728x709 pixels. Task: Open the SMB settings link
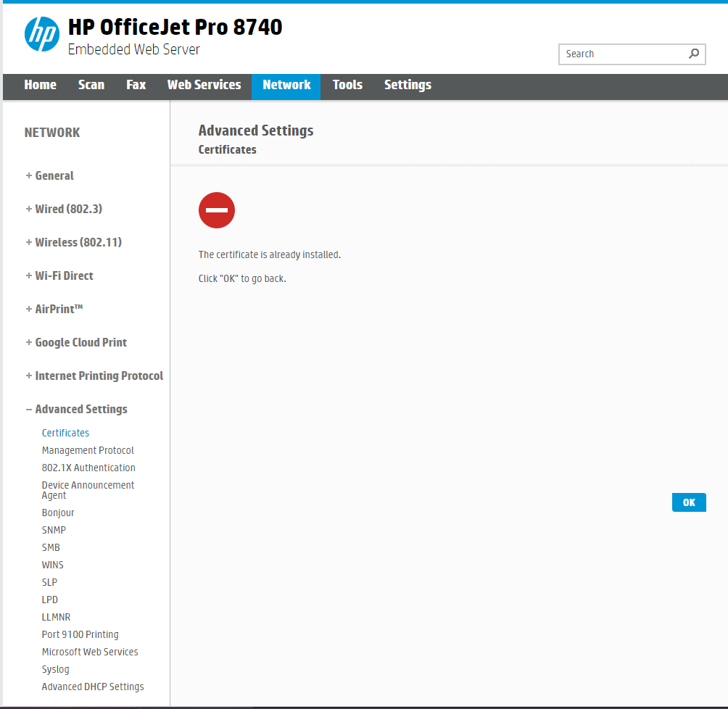[x=51, y=547]
